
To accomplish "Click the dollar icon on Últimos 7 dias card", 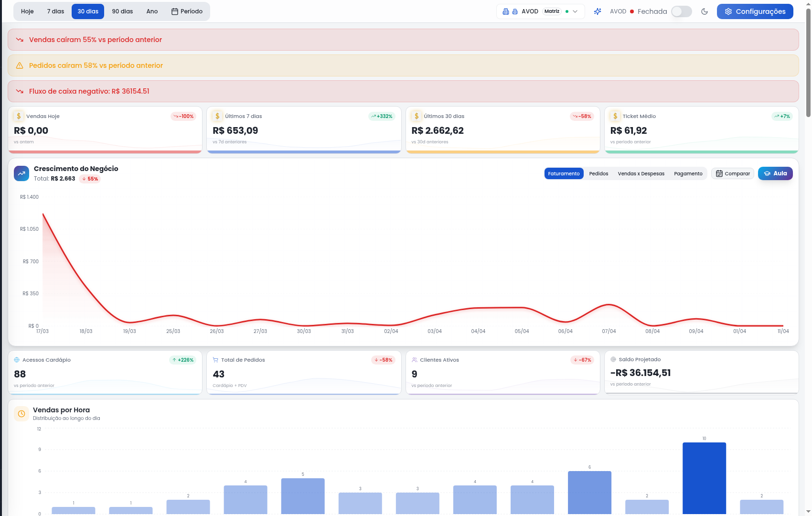I will (217, 116).
